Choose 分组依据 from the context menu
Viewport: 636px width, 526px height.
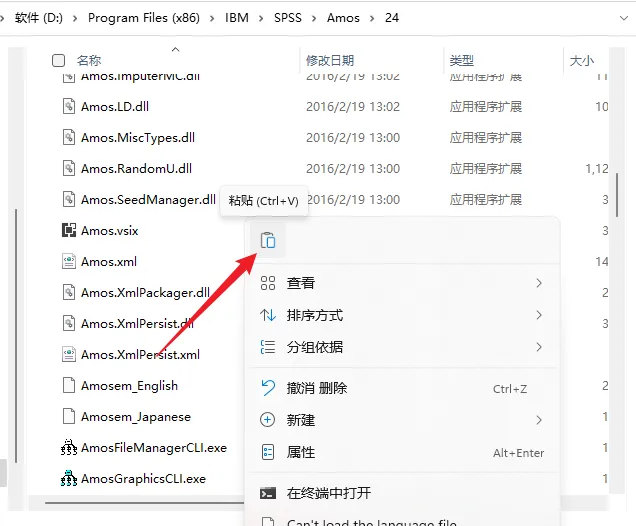(402, 347)
